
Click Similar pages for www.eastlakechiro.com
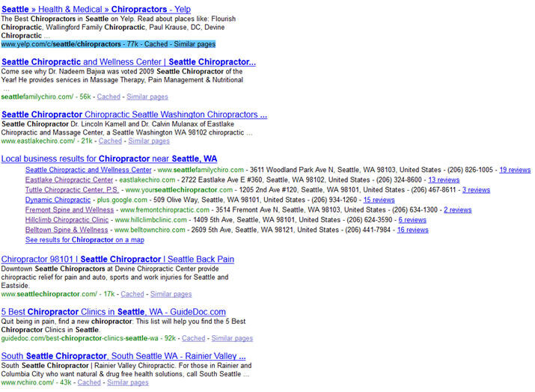(149, 141)
